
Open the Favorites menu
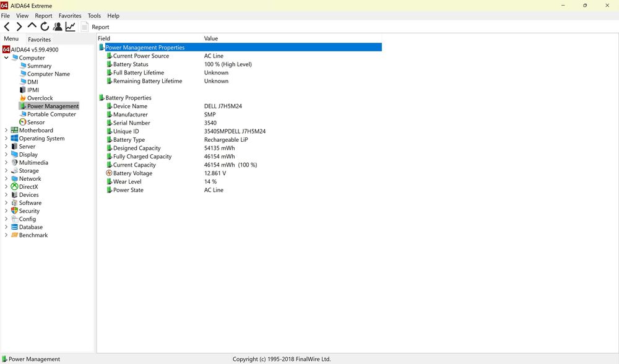pos(70,16)
